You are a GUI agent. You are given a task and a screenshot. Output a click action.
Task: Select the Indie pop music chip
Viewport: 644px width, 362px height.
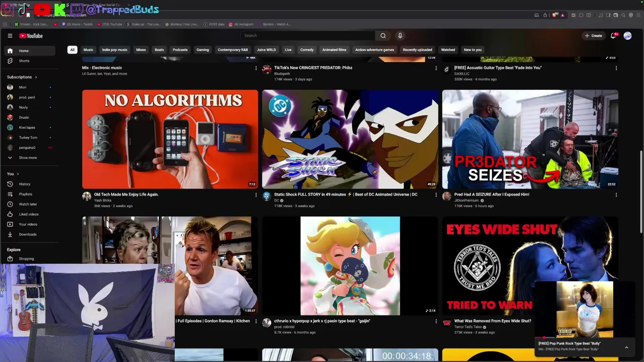115,50
